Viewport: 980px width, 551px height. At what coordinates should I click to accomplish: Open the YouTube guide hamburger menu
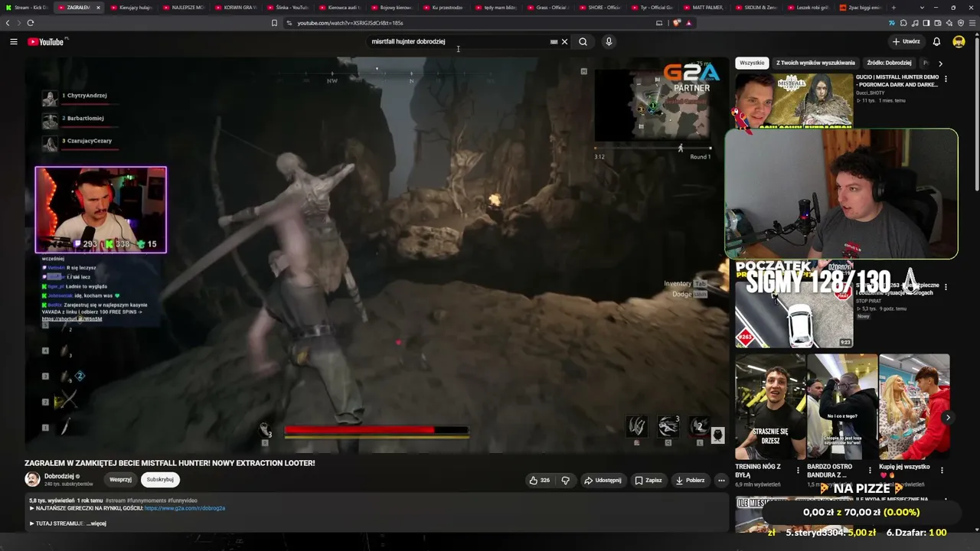tap(14, 42)
